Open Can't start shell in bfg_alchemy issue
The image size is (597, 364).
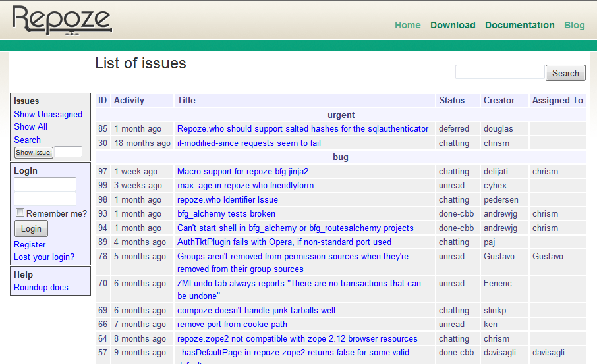295,228
